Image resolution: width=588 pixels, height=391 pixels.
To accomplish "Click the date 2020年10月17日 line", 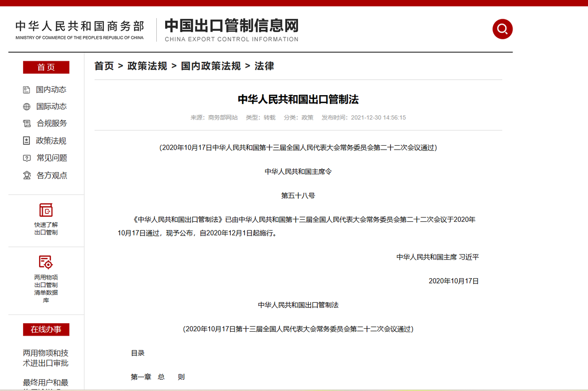I will [454, 281].
